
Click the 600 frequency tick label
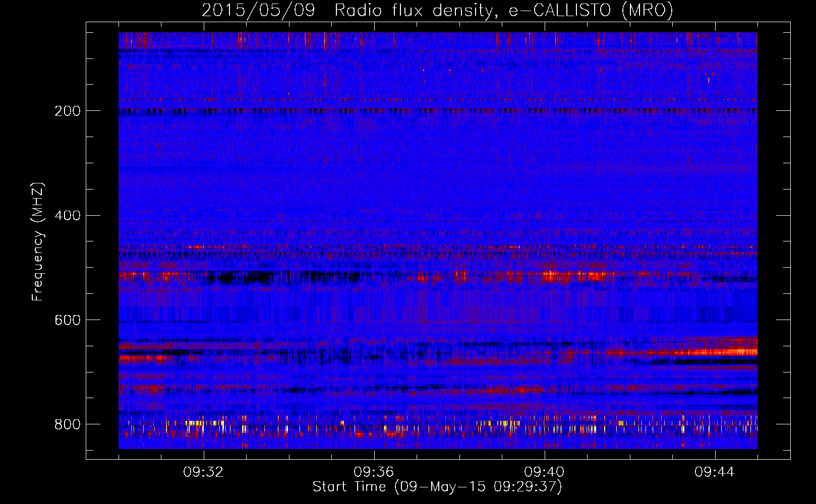point(68,320)
